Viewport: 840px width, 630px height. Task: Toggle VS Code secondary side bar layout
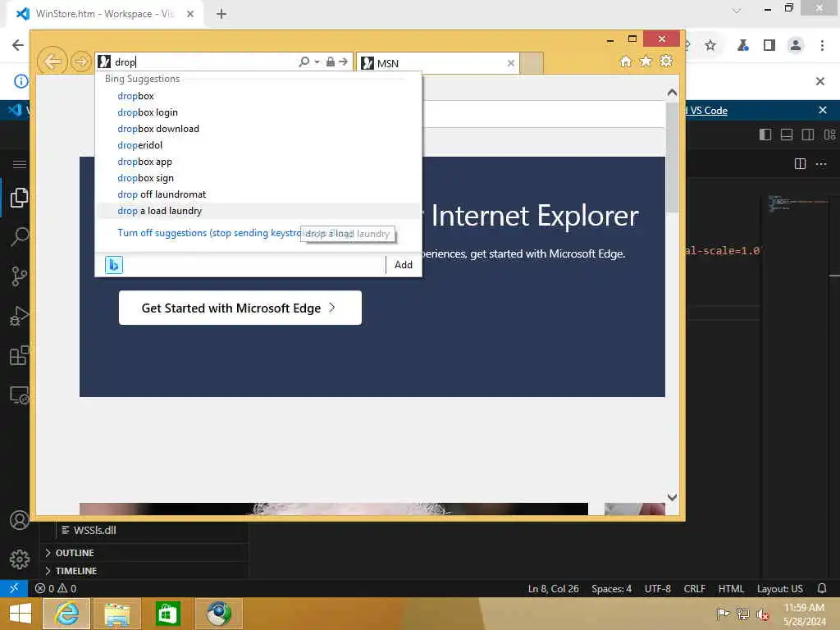(x=808, y=135)
